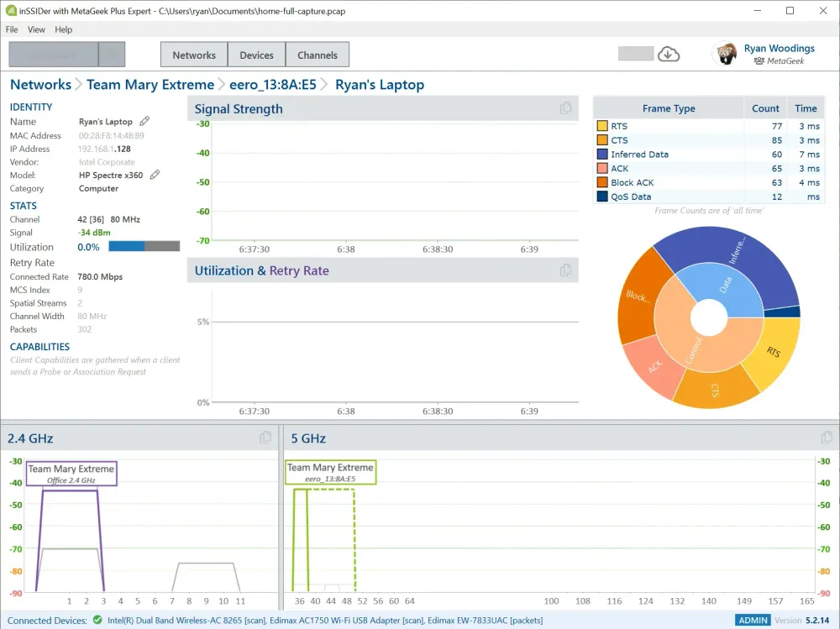Viewport: 840px width, 629px height.
Task: Open the File menu
Action: coord(11,29)
